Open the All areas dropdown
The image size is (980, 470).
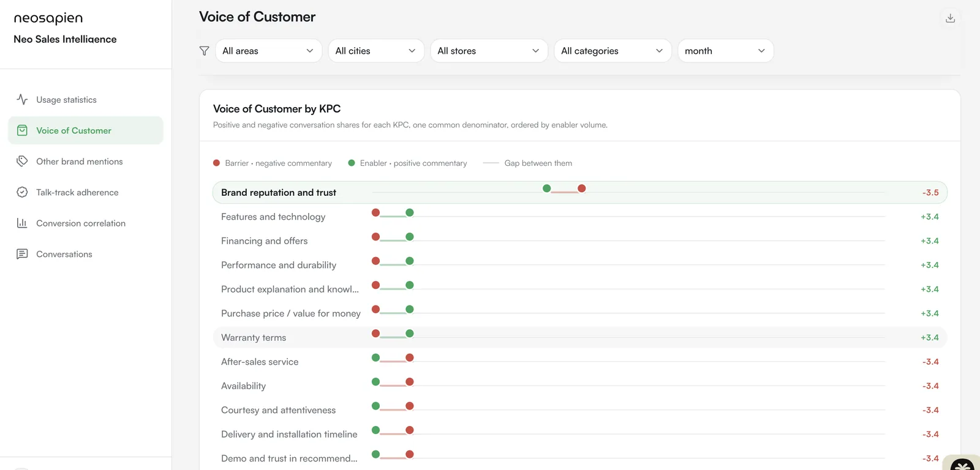268,51
